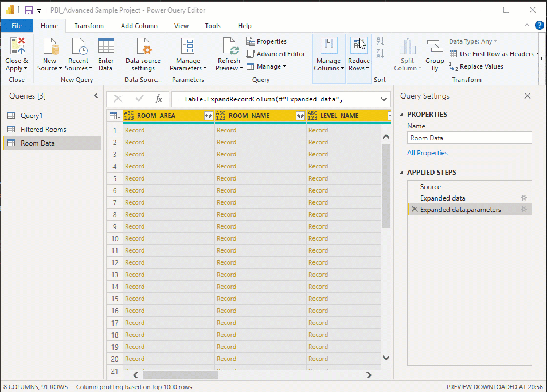Click the Refresh Preview icon
Viewport: 547px width, 392px height.
(229, 47)
